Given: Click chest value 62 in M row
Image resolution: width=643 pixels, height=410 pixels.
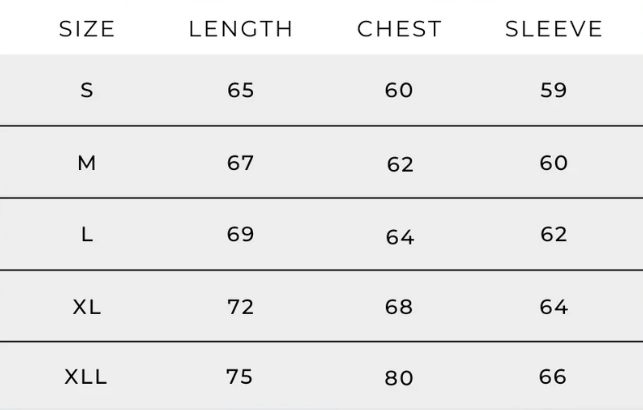Looking at the screenshot, I should click(400, 166).
